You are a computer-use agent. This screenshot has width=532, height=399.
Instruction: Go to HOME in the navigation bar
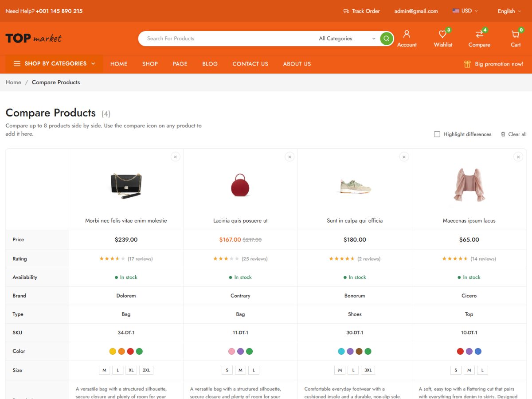119,64
